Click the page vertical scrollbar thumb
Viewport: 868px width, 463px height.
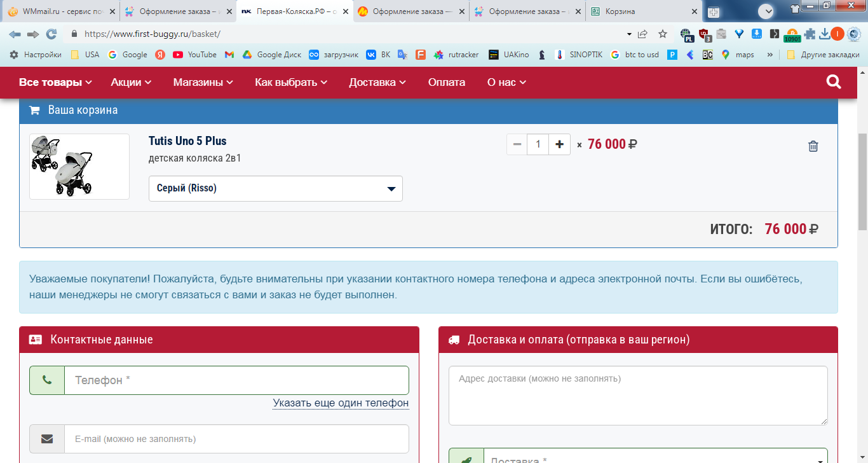point(862,182)
